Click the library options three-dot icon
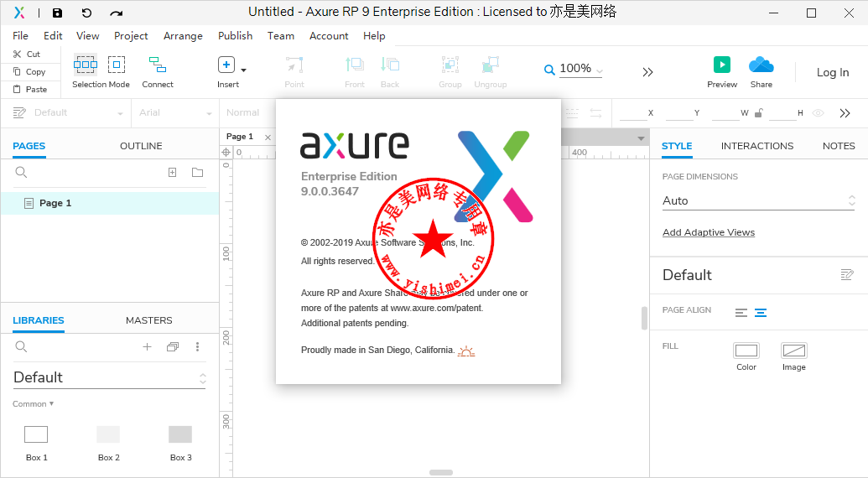 coord(197,347)
